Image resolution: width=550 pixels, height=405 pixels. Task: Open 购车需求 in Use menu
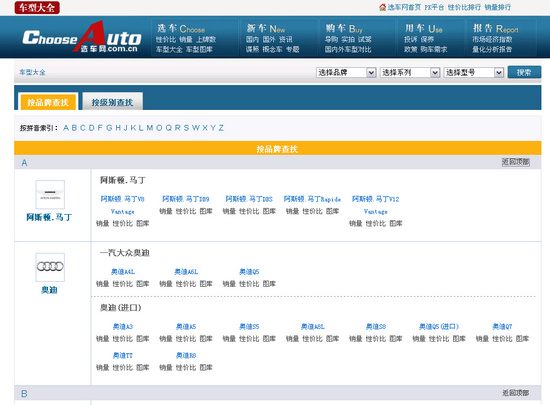(x=434, y=49)
